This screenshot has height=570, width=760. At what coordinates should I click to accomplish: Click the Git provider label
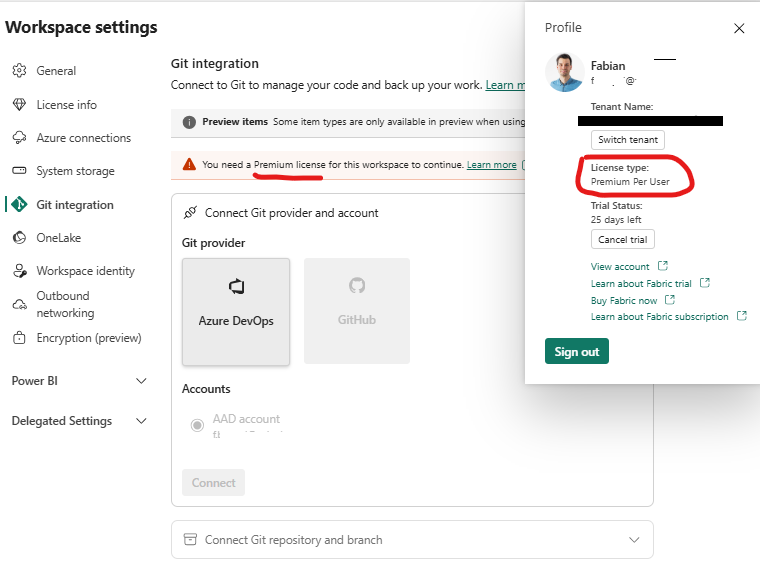click(213, 243)
